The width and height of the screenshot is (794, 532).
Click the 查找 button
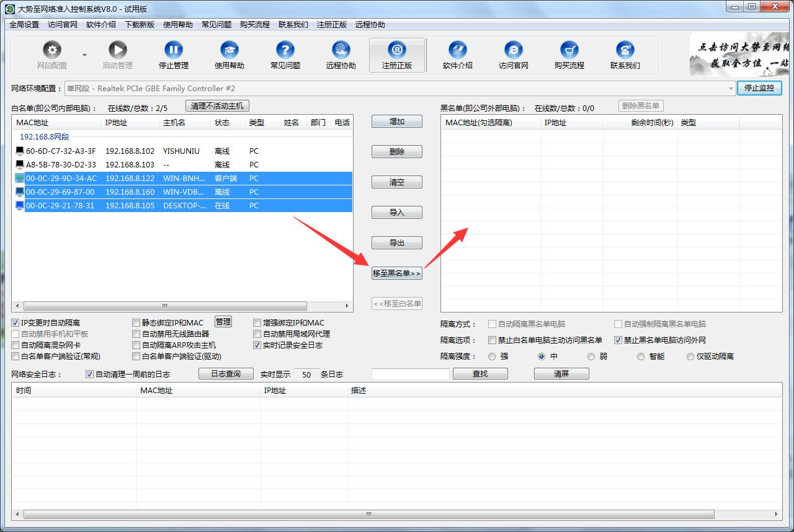click(x=480, y=374)
